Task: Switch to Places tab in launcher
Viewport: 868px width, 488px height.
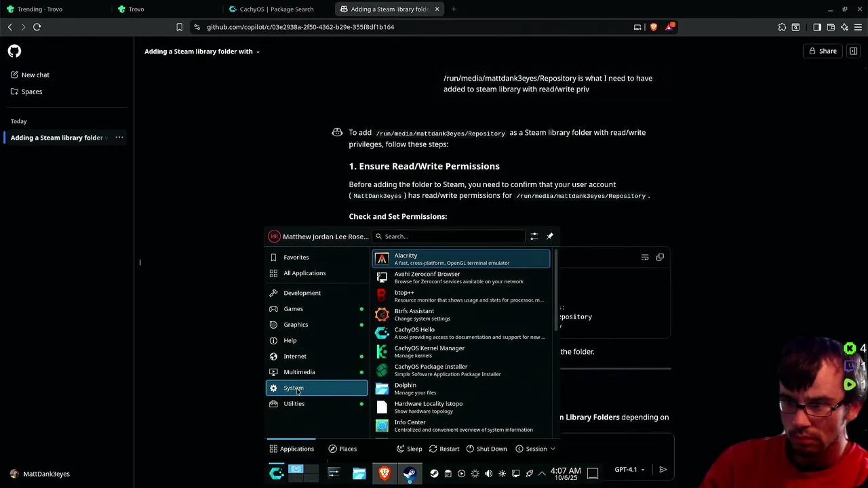Action: click(342, 449)
